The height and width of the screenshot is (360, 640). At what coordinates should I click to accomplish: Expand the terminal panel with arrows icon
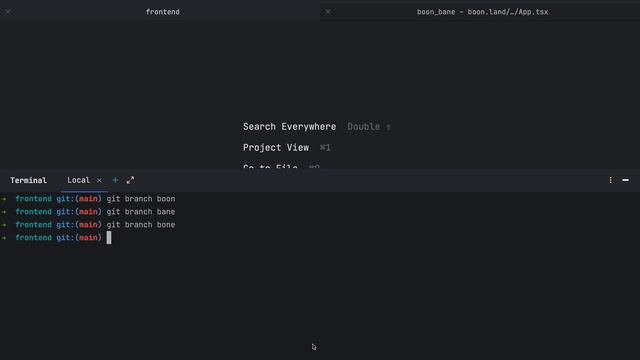click(x=130, y=180)
